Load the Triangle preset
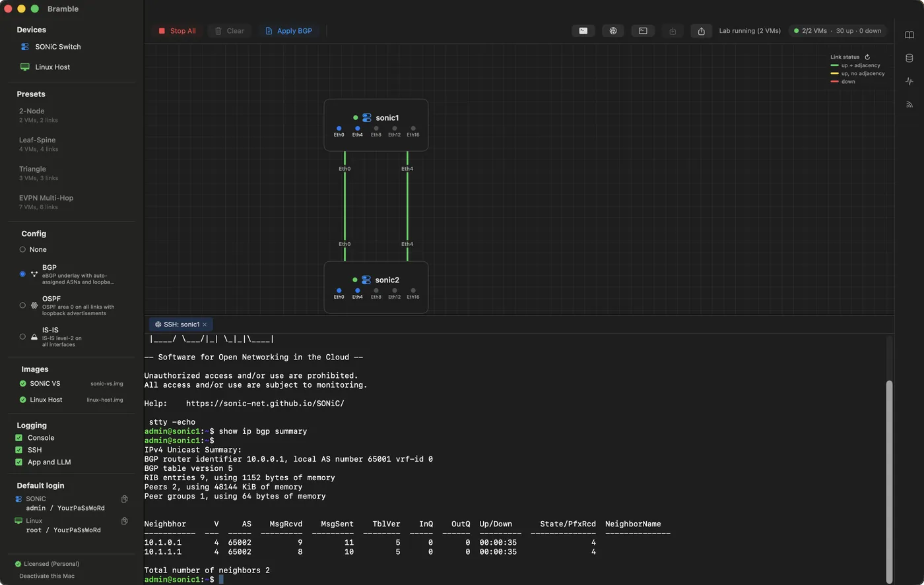Image resolution: width=924 pixels, height=585 pixels. pyautogui.click(x=38, y=173)
